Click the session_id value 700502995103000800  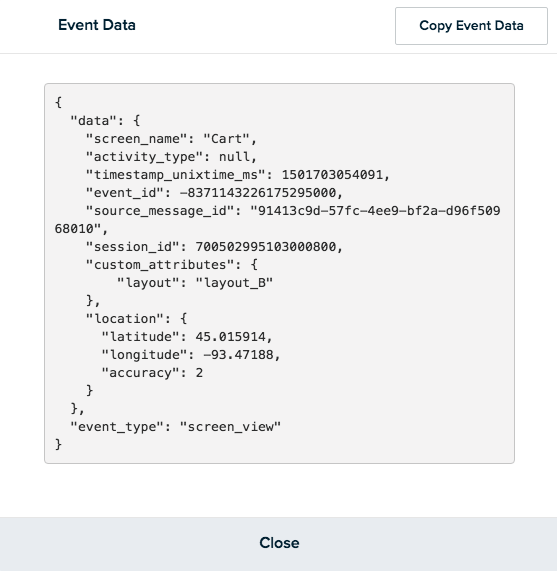click(x=265, y=247)
